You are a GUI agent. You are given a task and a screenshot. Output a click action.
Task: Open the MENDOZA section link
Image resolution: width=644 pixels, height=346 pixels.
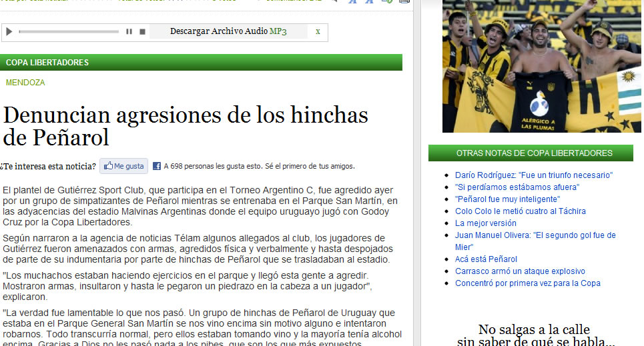25,83
